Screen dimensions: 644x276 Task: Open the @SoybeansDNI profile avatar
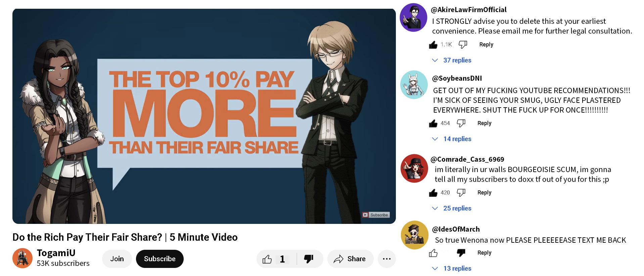(x=414, y=85)
